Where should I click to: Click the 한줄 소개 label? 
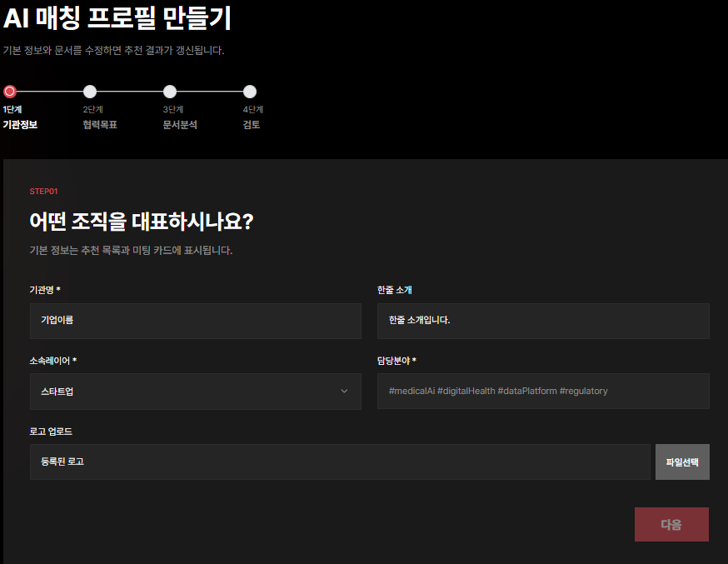pos(395,290)
